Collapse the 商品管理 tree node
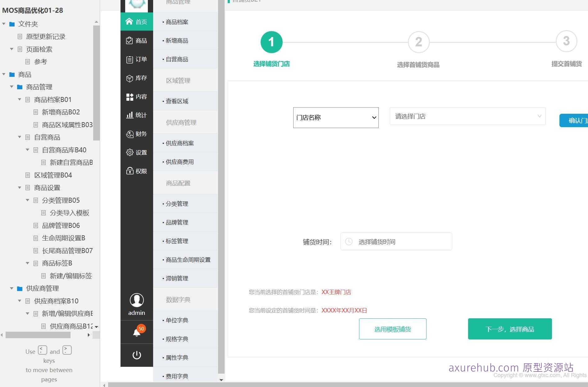 pyautogui.click(x=11, y=87)
